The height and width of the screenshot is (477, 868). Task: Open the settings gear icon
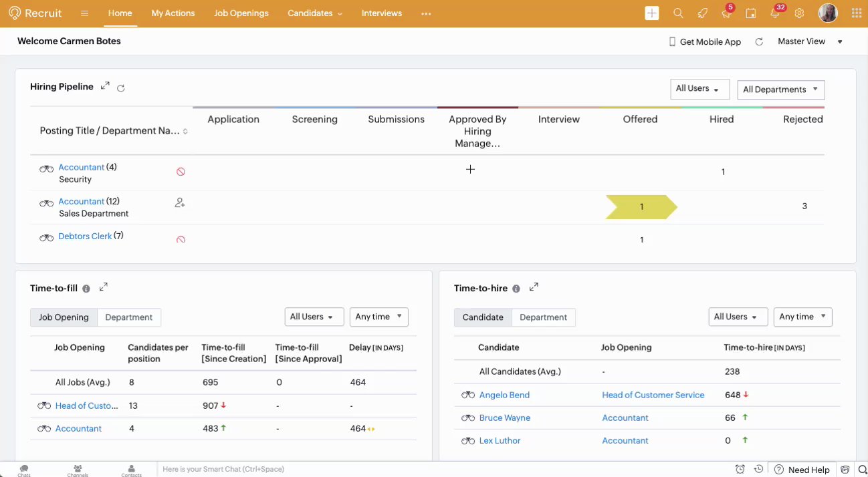(x=799, y=13)
